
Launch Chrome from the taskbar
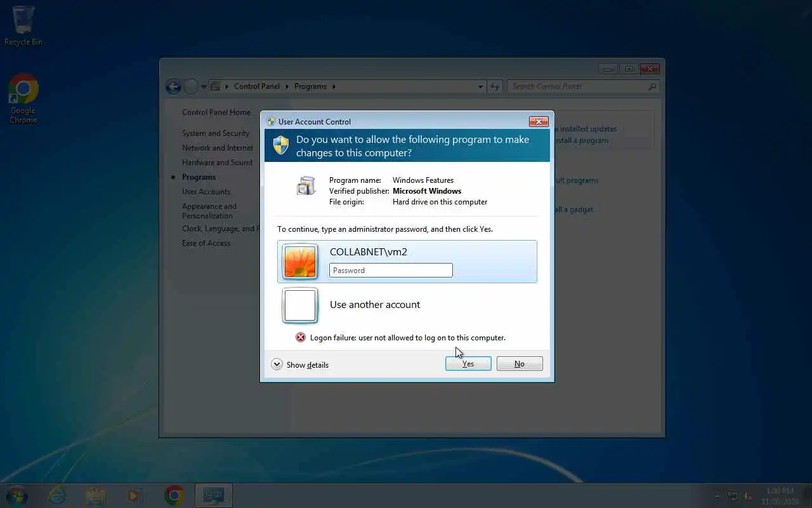click(174, 495)
